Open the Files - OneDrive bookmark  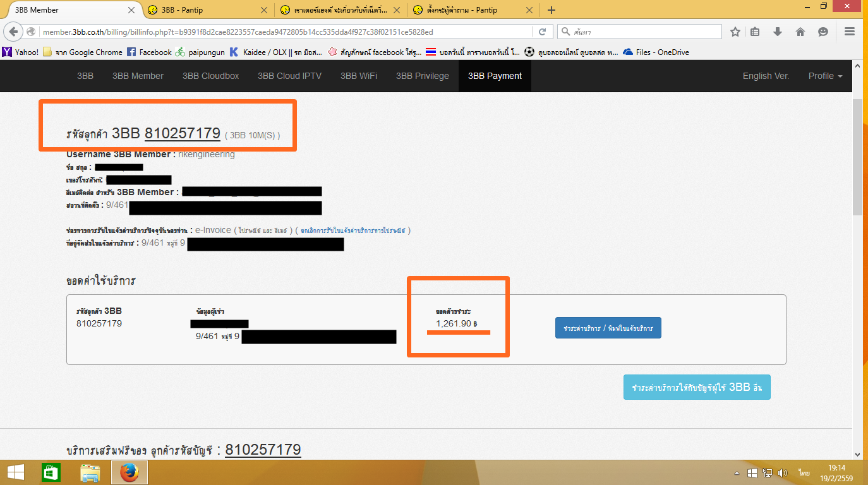click(x=656, y=52)
